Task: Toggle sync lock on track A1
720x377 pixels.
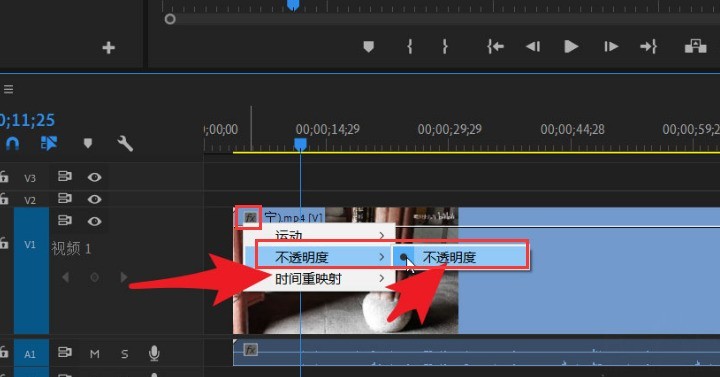Action: coord(65,353)
